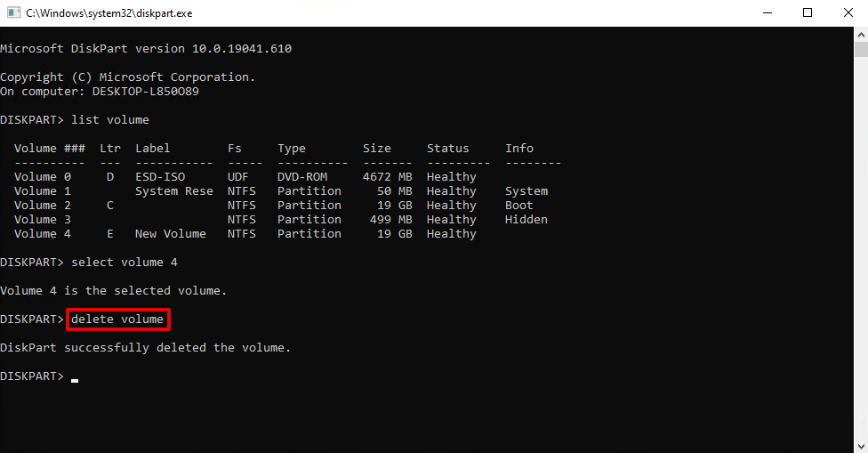Viewport: 868px width, 453px height.
Task: Click the 'list volume' command text
Action: pyautogui.click(x=110, y=119)
